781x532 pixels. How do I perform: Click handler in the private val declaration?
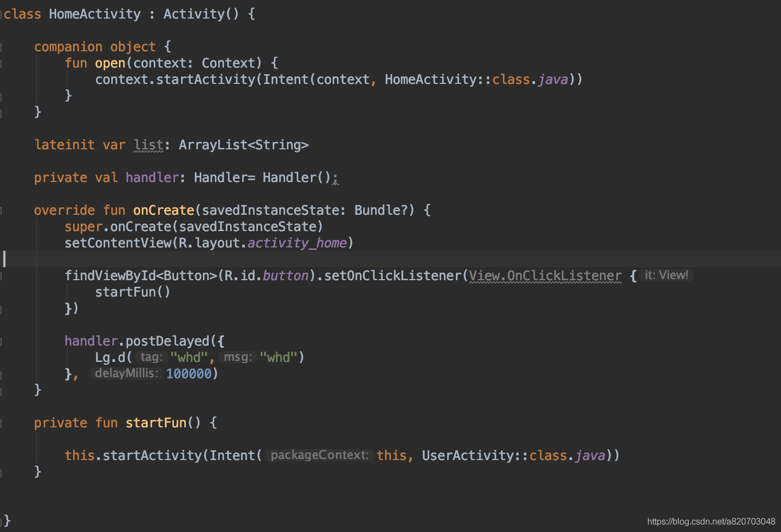[x=152, y=178]
